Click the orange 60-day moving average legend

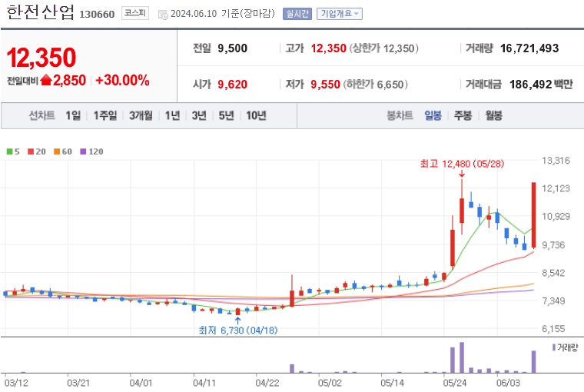pyautogui.click(x=63, y=151)
